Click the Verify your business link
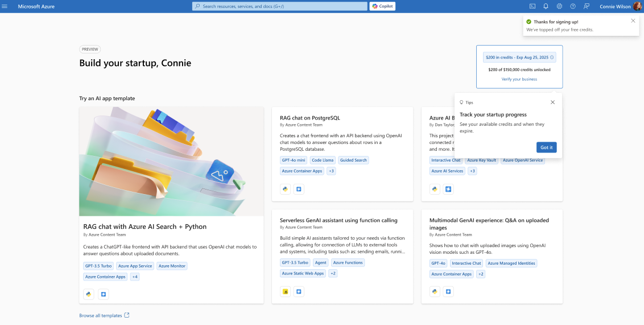The image size is (644, 325). coord(519,79)
